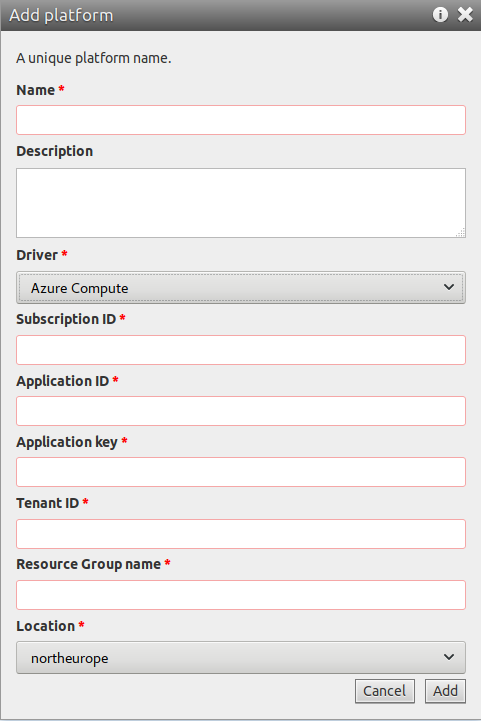481x721 pixels.
Task: Click the Add button to submit
Action: pos(445,691)
